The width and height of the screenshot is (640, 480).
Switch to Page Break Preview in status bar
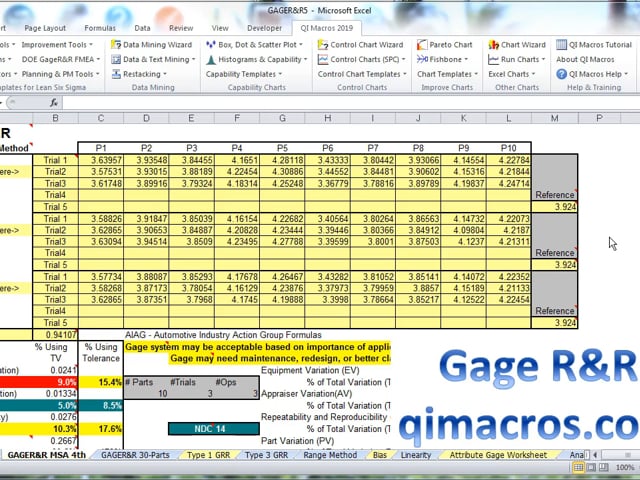point(604,467)
